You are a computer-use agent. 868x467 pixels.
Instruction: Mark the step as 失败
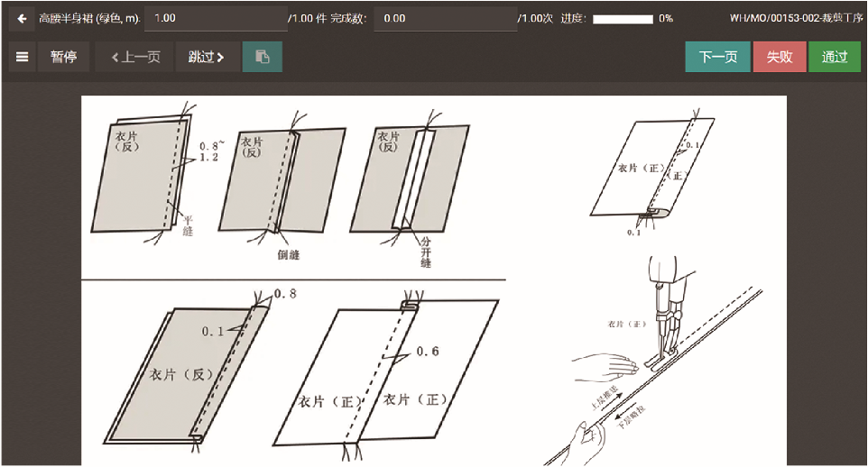(780, 57)
